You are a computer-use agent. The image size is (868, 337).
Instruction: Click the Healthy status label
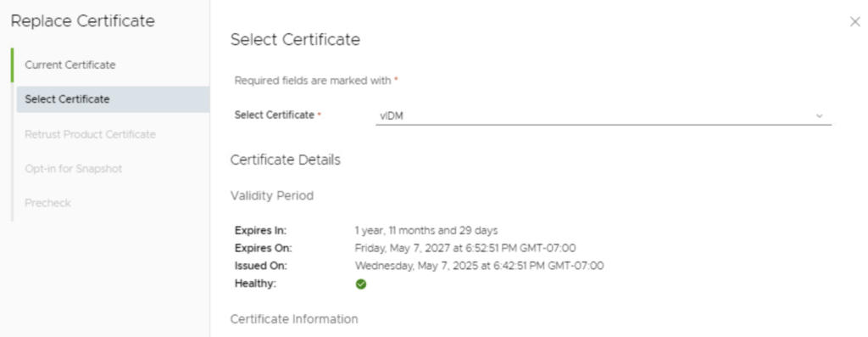[x=255, y=284]
